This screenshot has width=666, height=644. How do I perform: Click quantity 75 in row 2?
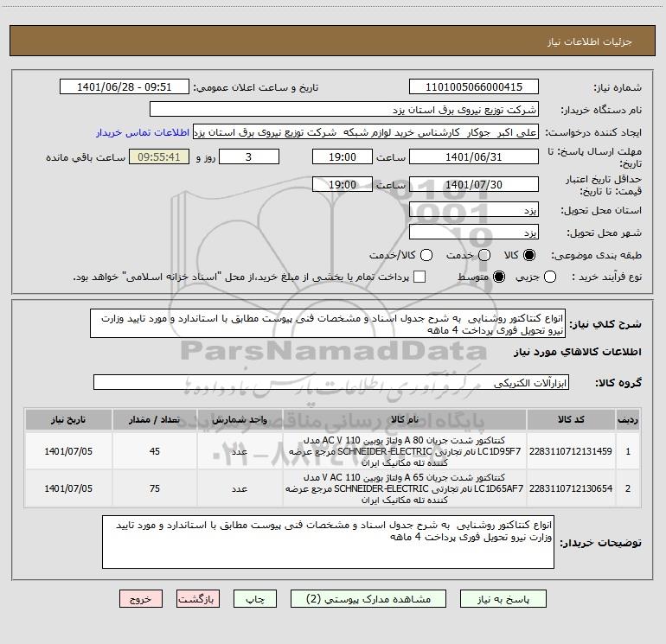tap(155, 488)
